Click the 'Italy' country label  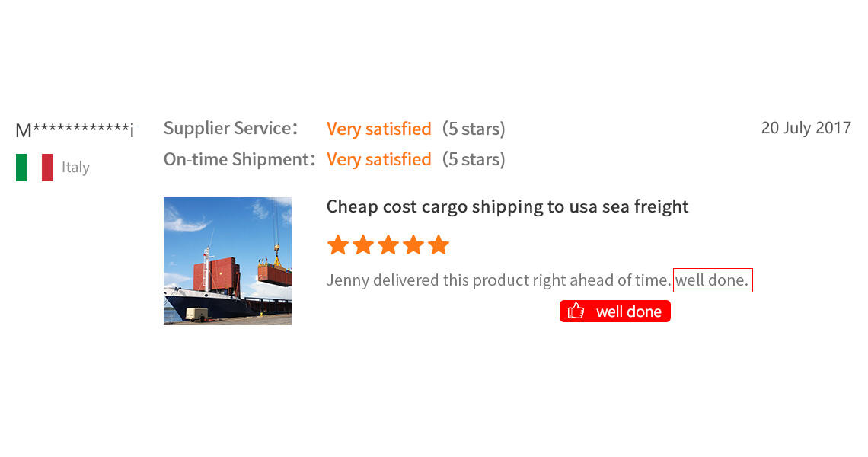coord(75,168)
